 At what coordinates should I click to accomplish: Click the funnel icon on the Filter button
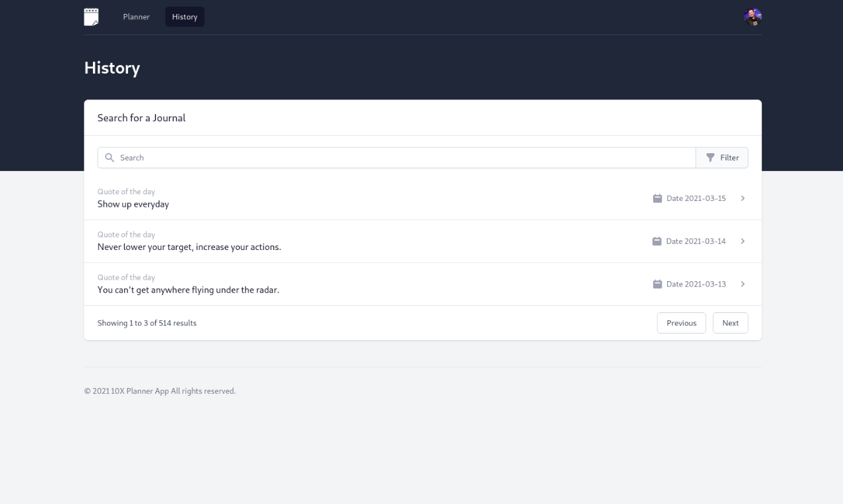pos(712,157)
